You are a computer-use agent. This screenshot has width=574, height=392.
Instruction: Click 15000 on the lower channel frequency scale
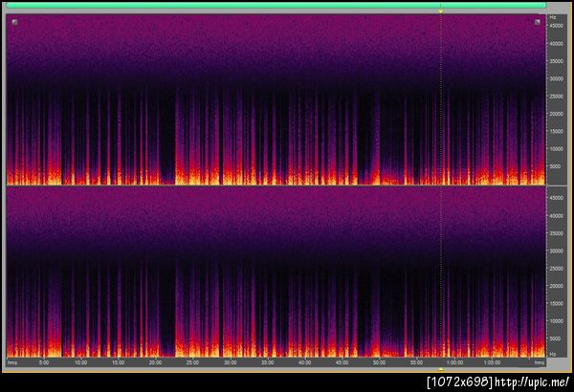click(556, 304)
